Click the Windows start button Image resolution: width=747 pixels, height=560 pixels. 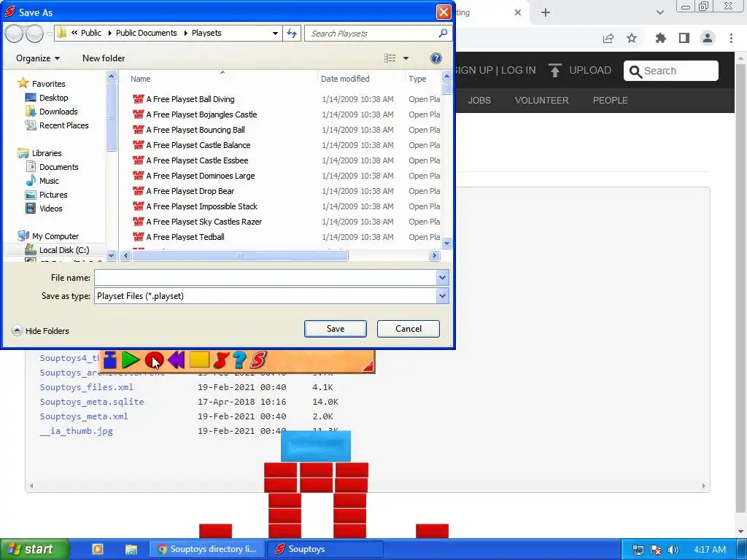coord(34,549)
